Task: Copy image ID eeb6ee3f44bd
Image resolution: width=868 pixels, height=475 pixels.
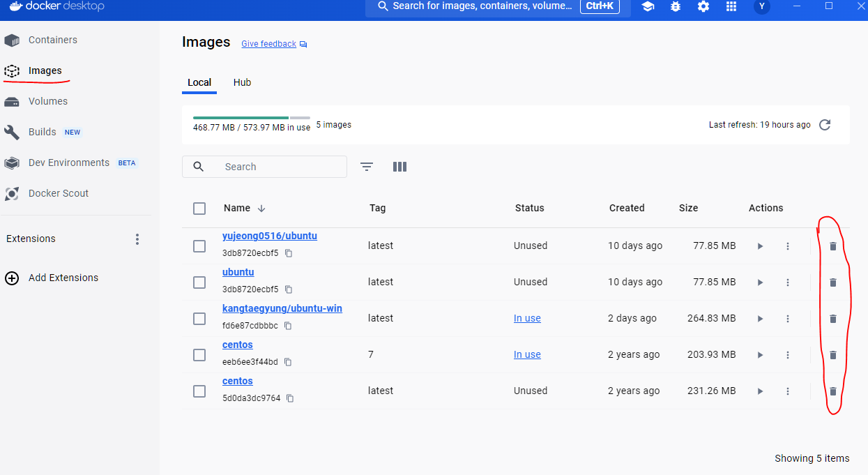Action: [288, 362]
